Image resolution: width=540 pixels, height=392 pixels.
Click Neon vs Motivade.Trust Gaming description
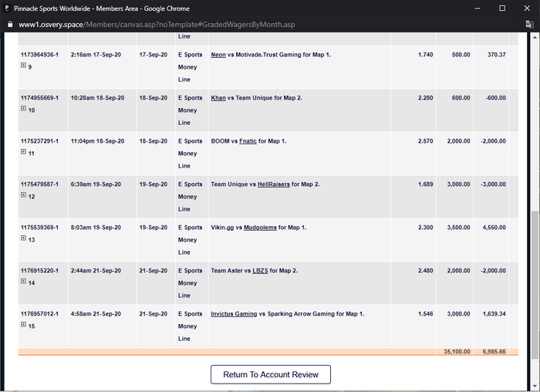pos(271,55)
